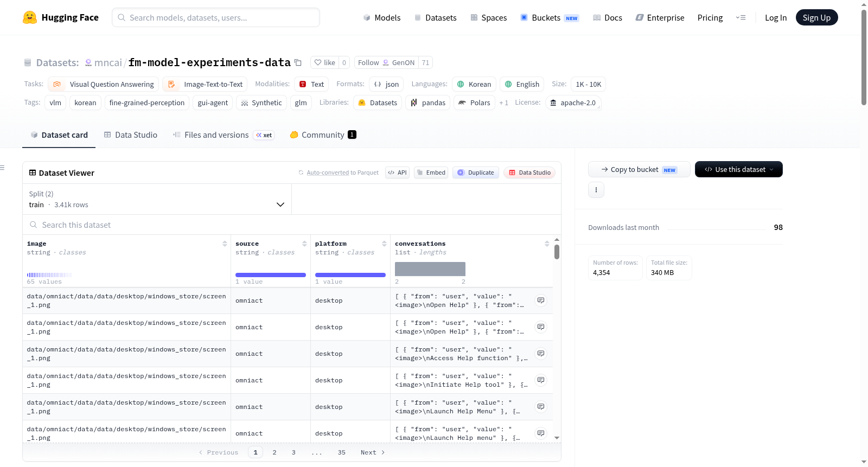
Task: Click the mncai organization link
Action: (x=108, y=63)
